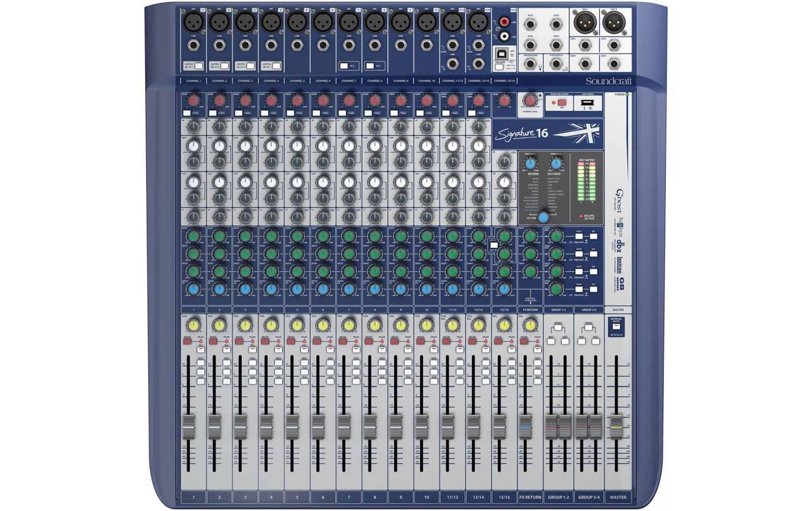Click the FX TYPE selector knob
Image resolution: width=812 pixels, height=511 pixels.
point(543,218)
